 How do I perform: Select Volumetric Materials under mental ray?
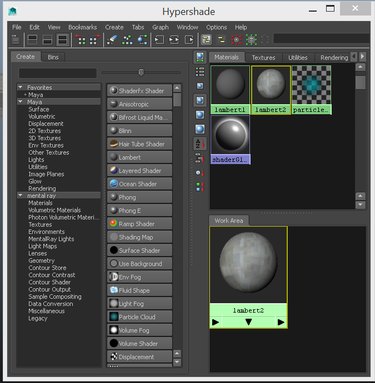54,210
